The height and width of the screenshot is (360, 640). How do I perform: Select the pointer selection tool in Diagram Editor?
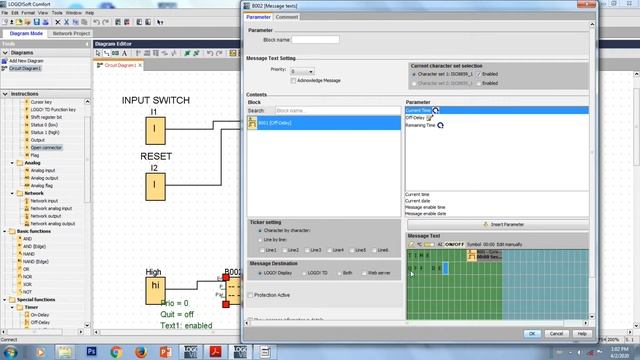click(x=98, y=53)
